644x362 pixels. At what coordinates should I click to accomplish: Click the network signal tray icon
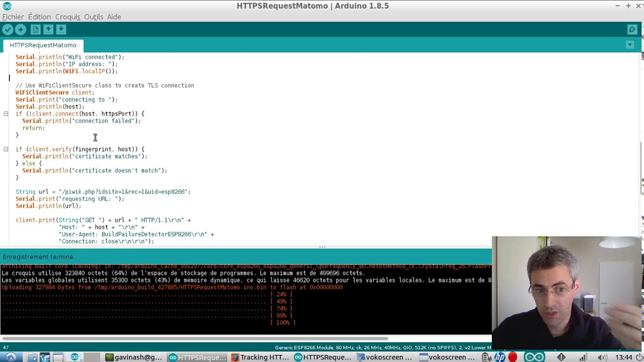pos(583,357)
